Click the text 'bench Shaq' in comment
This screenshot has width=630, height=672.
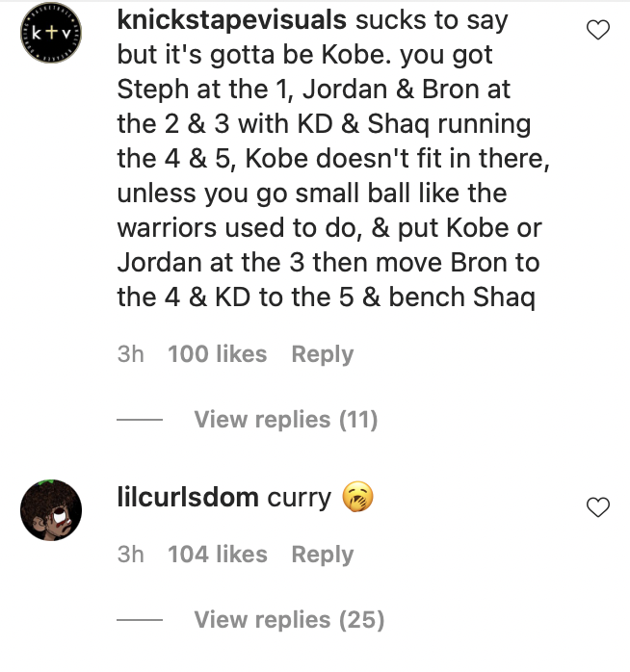tap(461, 297)
